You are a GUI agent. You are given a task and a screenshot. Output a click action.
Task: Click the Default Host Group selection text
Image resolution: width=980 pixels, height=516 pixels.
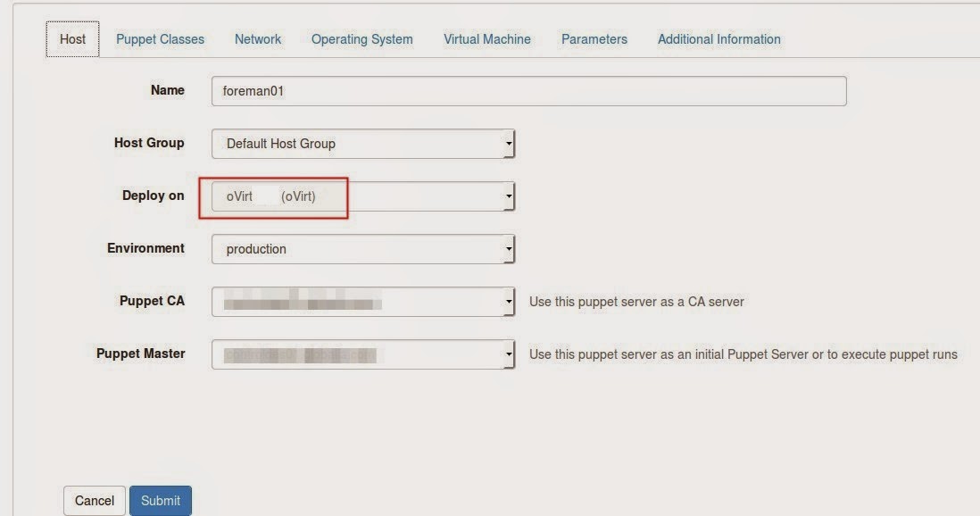(x=280, y=144)
